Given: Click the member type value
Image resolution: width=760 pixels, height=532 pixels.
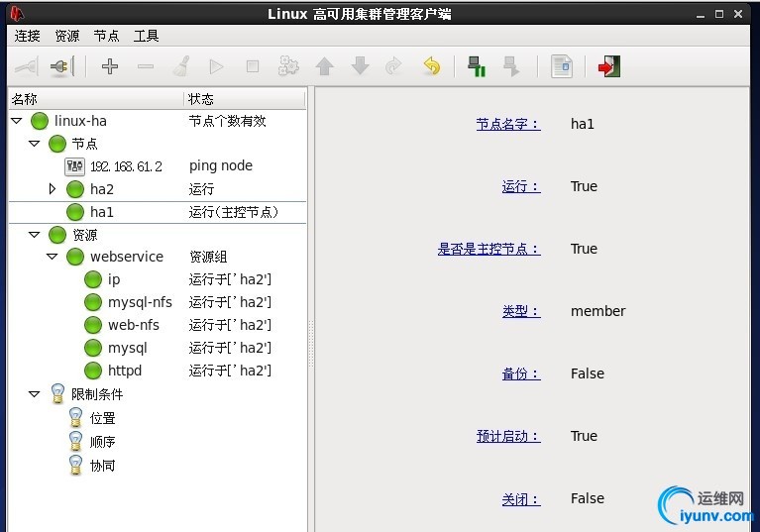Looking at the screenshot, I should [x=598, y=311].
